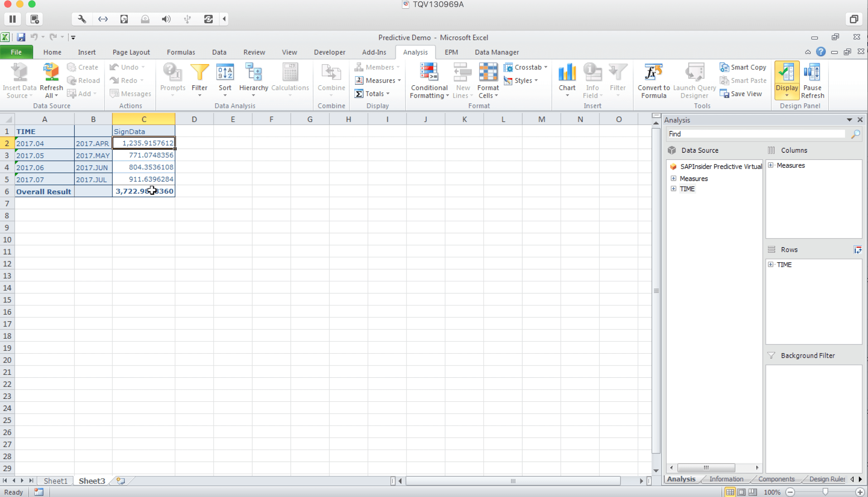Click the Reload button
Image resolution: width=868 pixels, height=497 pixels.
[x=83, y=80]
